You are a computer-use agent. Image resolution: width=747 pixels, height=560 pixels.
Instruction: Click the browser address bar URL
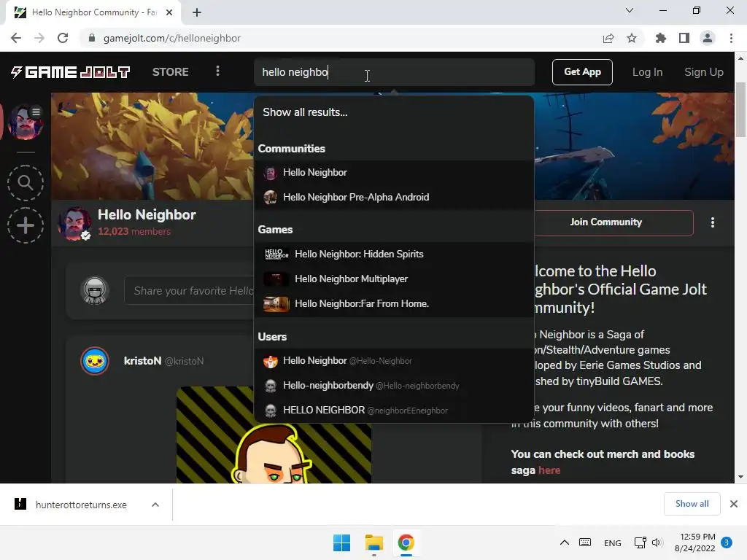(x=172, y=38)
